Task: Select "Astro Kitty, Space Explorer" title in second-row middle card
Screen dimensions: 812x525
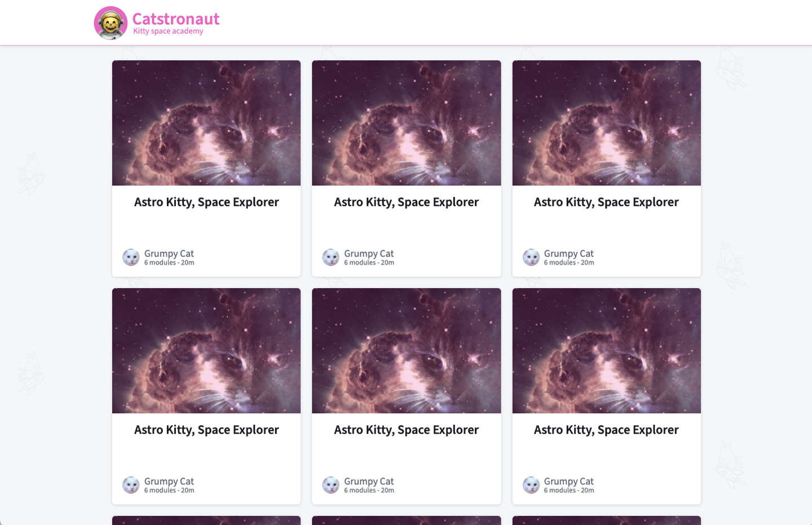Action: pyautogui.click(x=407, y=430)
